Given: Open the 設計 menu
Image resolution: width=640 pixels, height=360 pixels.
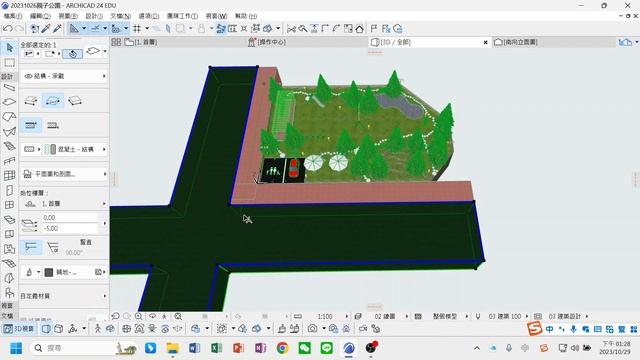Looking at the screenshot, I should [x=94, y=16].
